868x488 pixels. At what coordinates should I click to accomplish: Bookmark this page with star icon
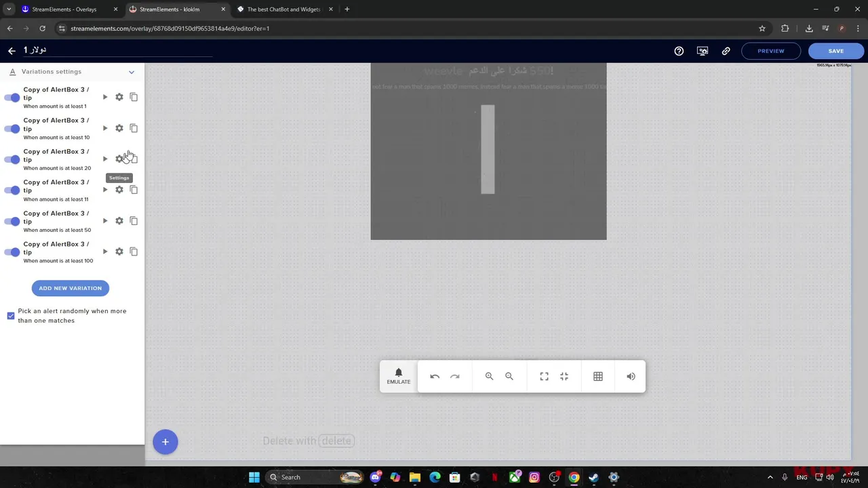tap(762, 28)
